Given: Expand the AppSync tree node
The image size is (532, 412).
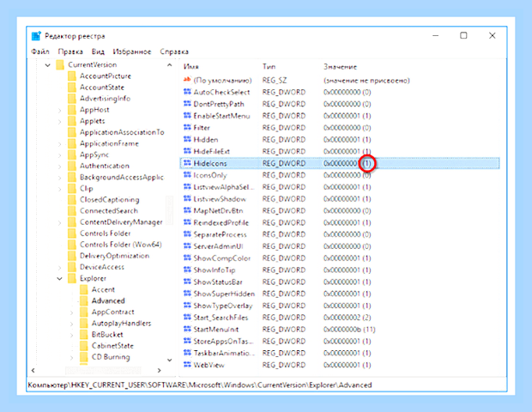Looking at the screenshot, I should point(60,155).
